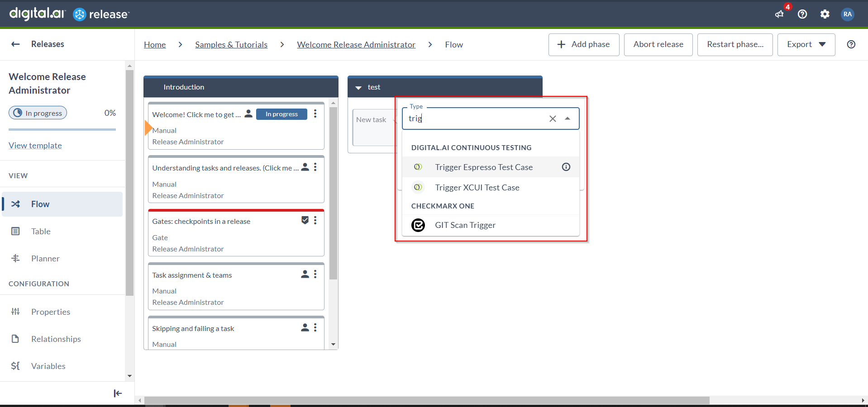868x407 pixels.
Task: Select GIT Scan Trigger option
Action: point(491,225)
